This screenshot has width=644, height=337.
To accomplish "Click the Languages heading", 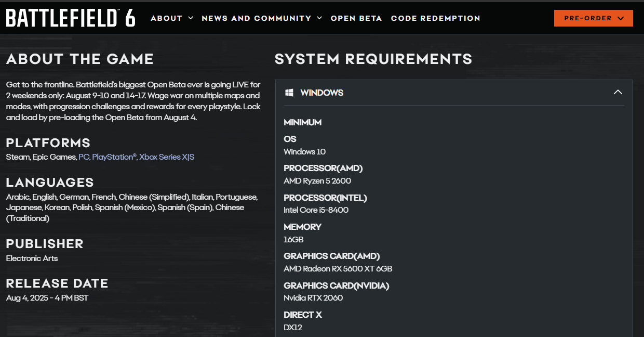I will click(x=50, y=183).
